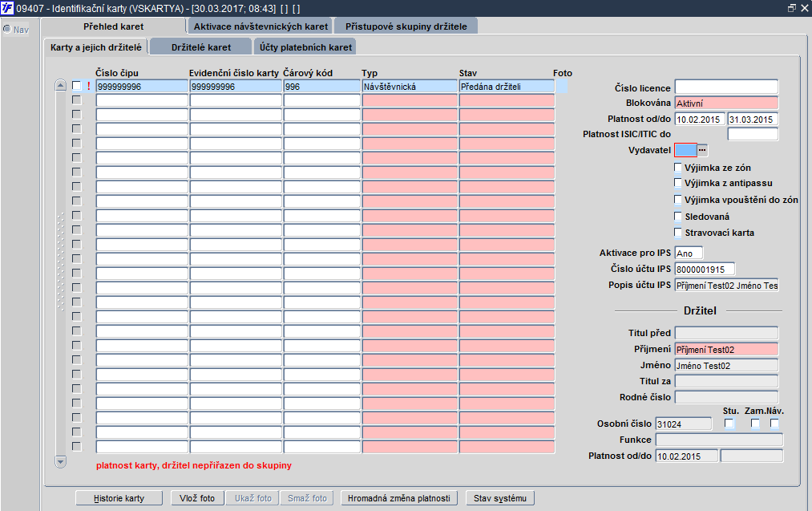Viewport: 812px width, 511px height.
Task: Open Aktivace návštevnických karet tab
Action: tap(261, 26)
